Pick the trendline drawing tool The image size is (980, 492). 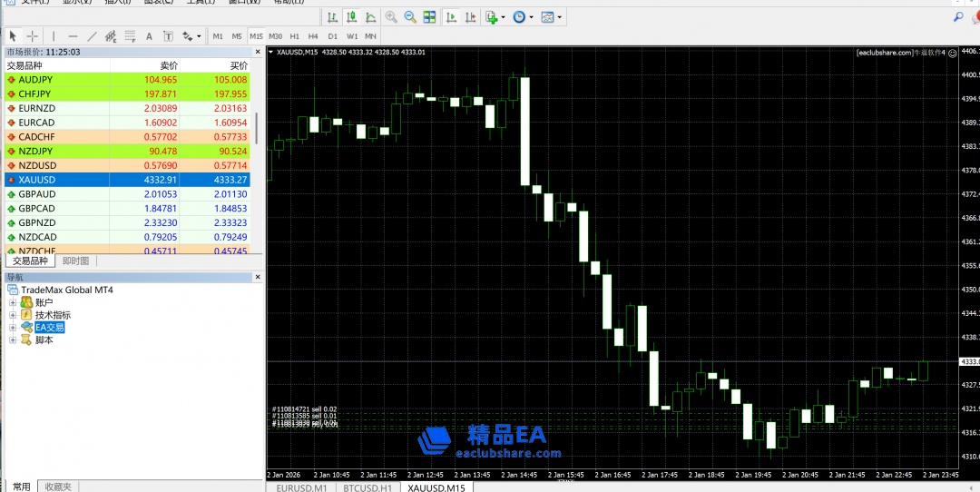pyautogui.click(x=92, y=36)
